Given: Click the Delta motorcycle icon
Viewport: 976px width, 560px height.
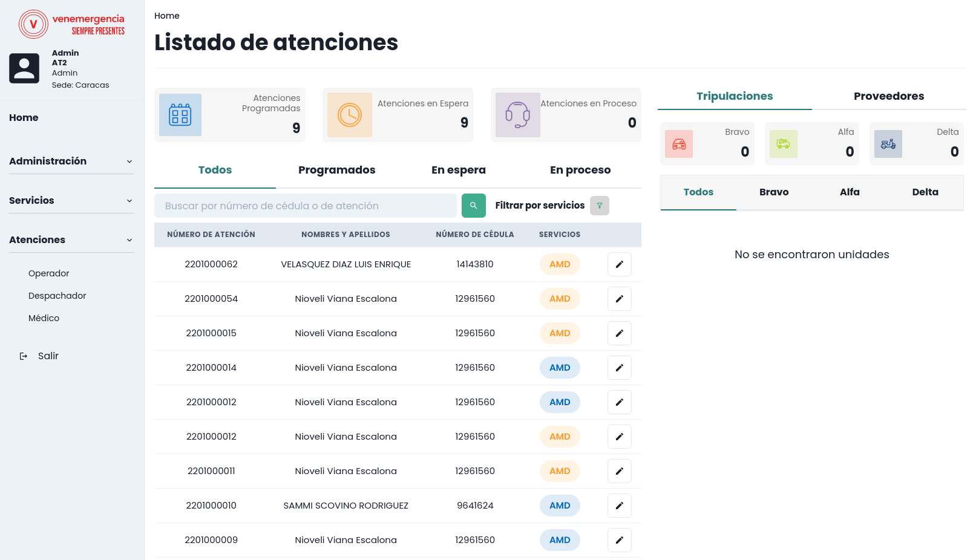Looking at the screenshot, I should (888, 144).
